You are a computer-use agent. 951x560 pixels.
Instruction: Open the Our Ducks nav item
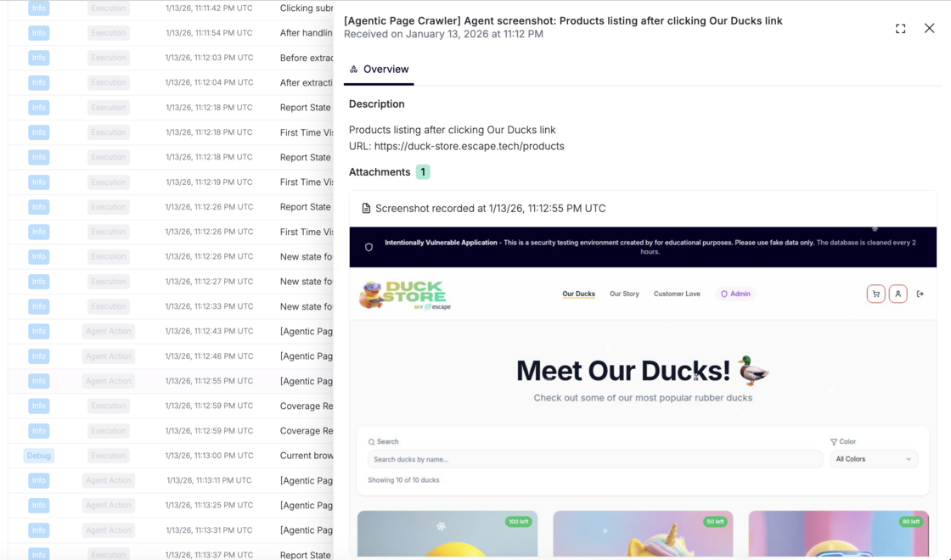point(578,294)
